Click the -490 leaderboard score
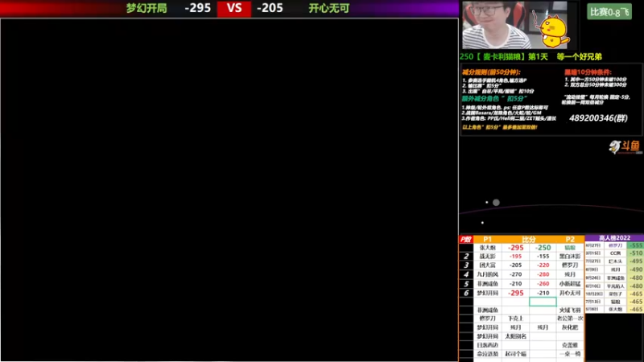The height and width of the screenshot is (362, 644). coord(635,269)
